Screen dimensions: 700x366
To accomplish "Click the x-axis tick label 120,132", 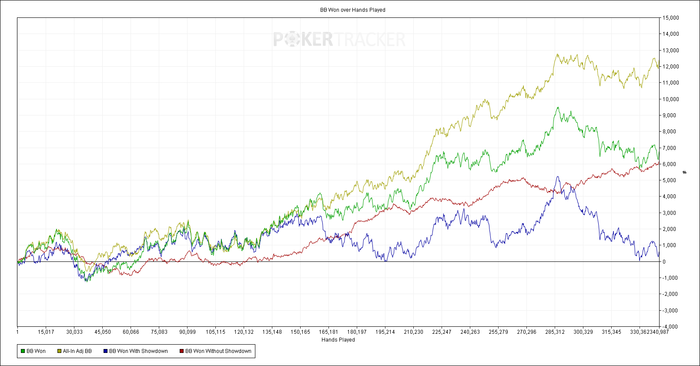I will pos(244,332).
